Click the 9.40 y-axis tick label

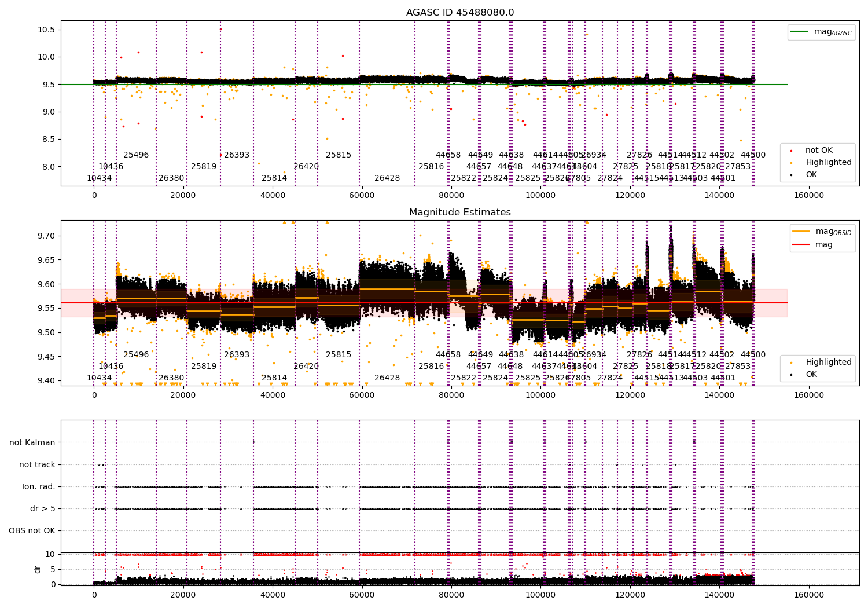tap(46, 380)
